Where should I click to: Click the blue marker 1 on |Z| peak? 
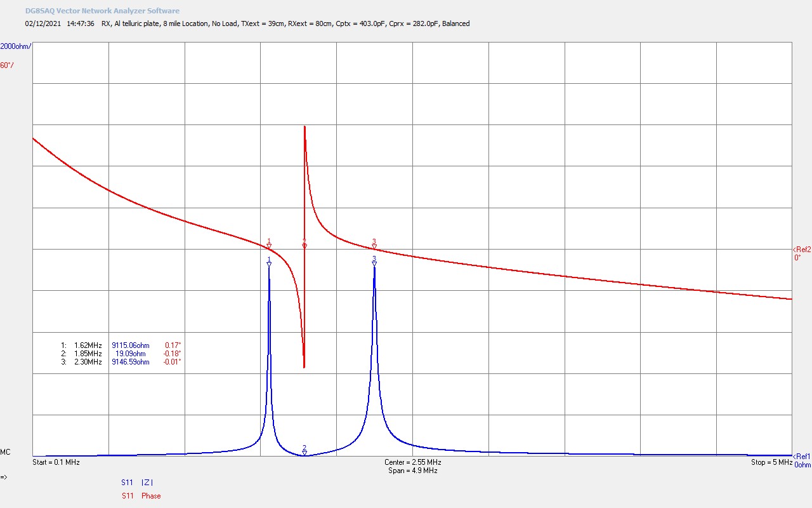tap(269, 262)
